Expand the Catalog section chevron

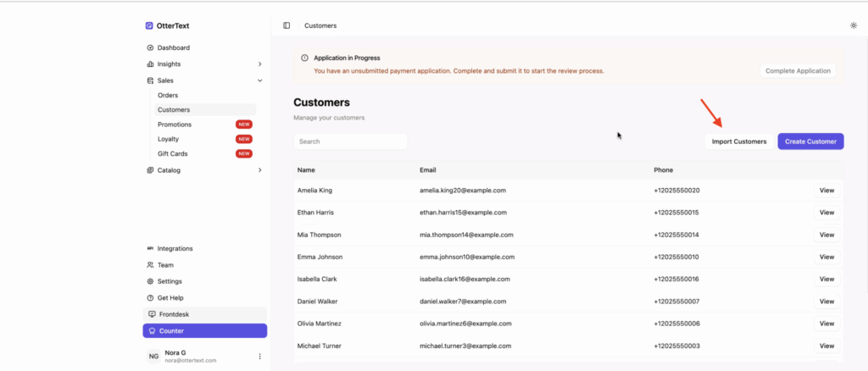tap(259, 170)
